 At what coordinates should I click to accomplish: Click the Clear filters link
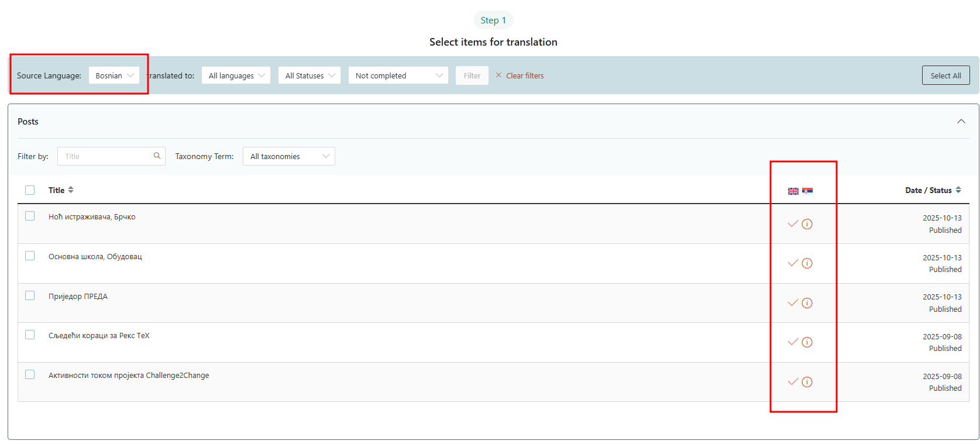point(524,75)
